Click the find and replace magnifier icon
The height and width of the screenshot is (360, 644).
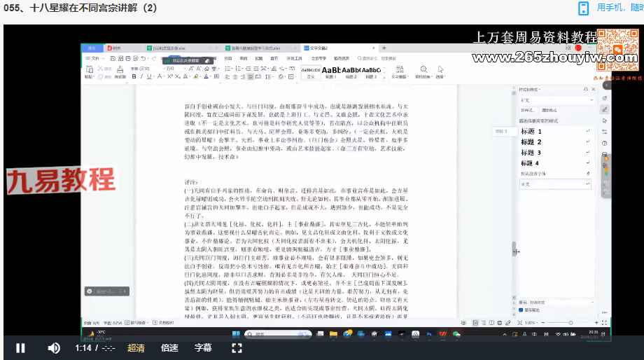click(424, 69)
